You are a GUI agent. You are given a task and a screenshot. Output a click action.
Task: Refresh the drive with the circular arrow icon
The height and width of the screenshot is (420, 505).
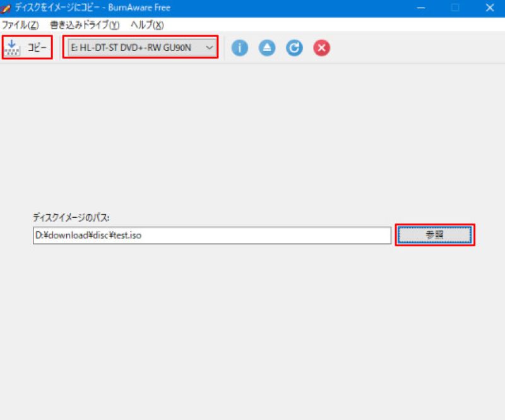(x=294, y=47)
